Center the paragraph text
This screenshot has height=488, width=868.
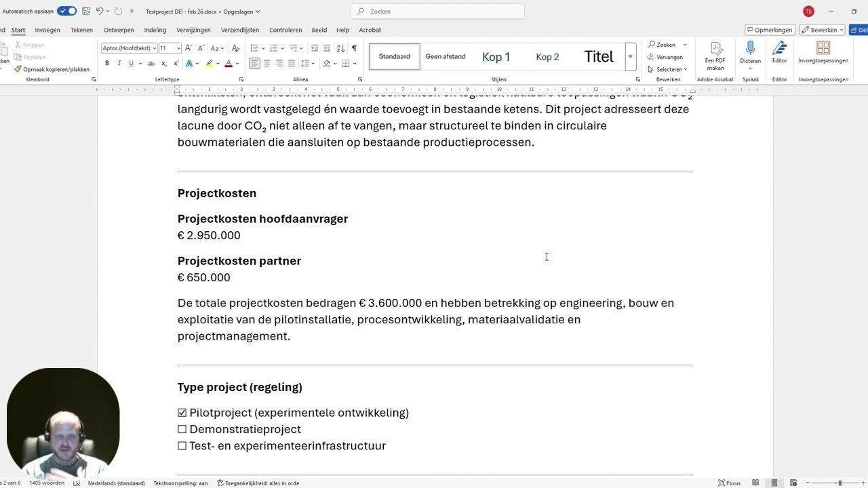[267, 63]
